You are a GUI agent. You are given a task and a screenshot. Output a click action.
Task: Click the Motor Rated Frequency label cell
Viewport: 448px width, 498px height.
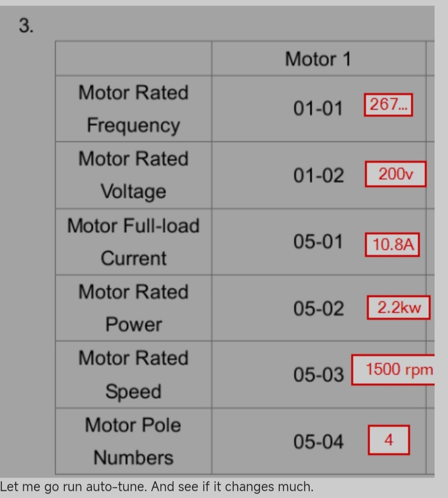[133, 109]
